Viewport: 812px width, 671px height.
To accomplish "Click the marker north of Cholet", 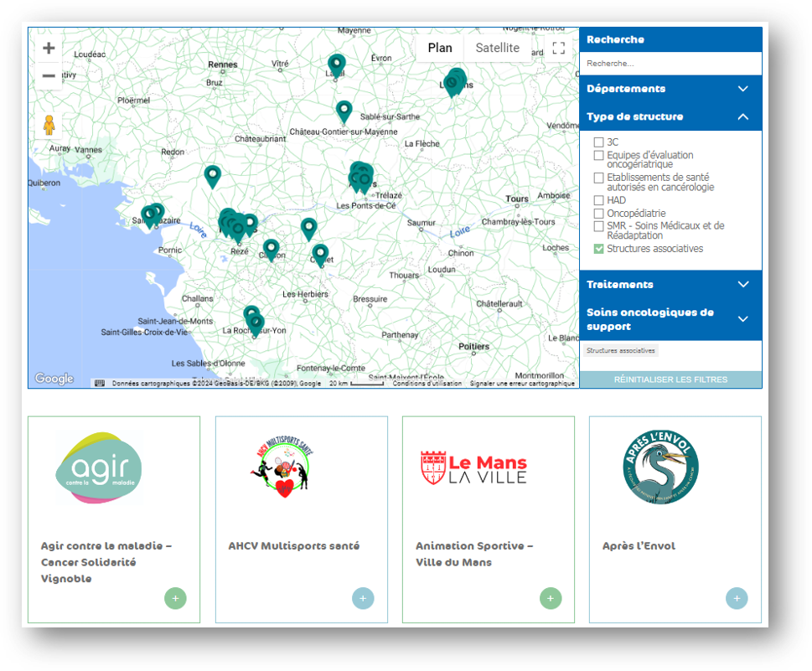I will [x=308, y=229].
